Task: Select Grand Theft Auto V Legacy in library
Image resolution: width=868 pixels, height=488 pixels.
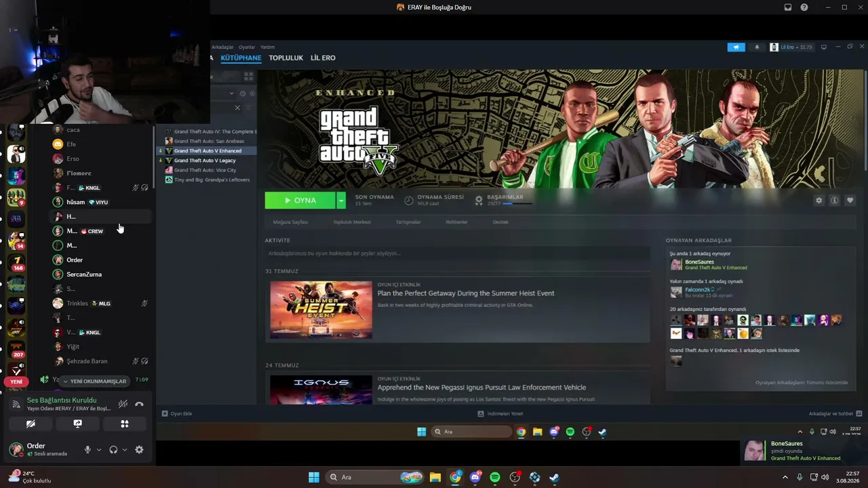Action: pos(205,161)
